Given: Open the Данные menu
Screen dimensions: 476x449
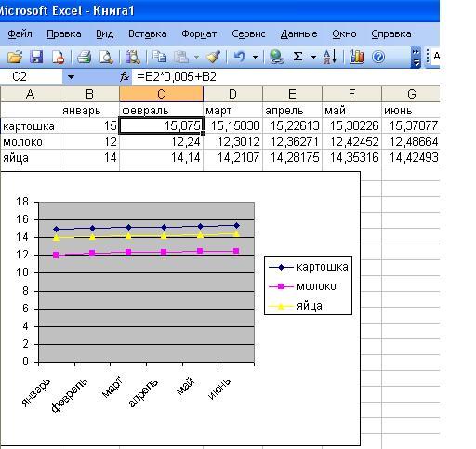Looking at the screenshot, I should (x=298, y=33).
